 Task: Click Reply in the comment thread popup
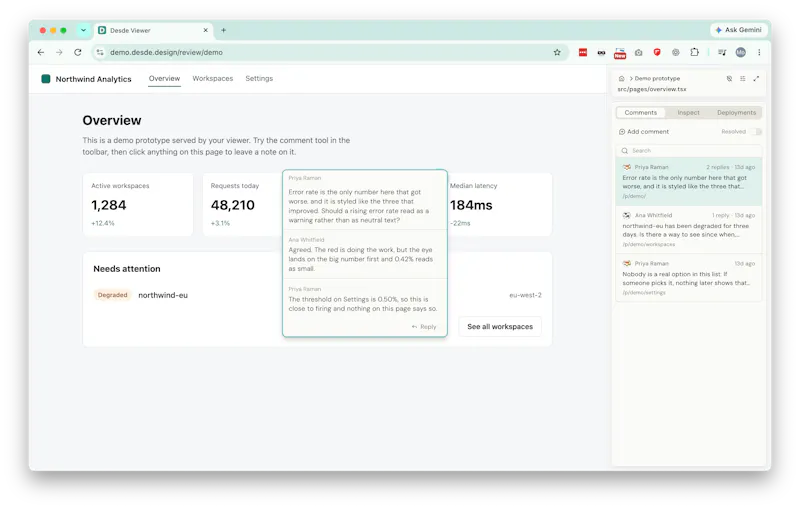[x=424, y=327]
